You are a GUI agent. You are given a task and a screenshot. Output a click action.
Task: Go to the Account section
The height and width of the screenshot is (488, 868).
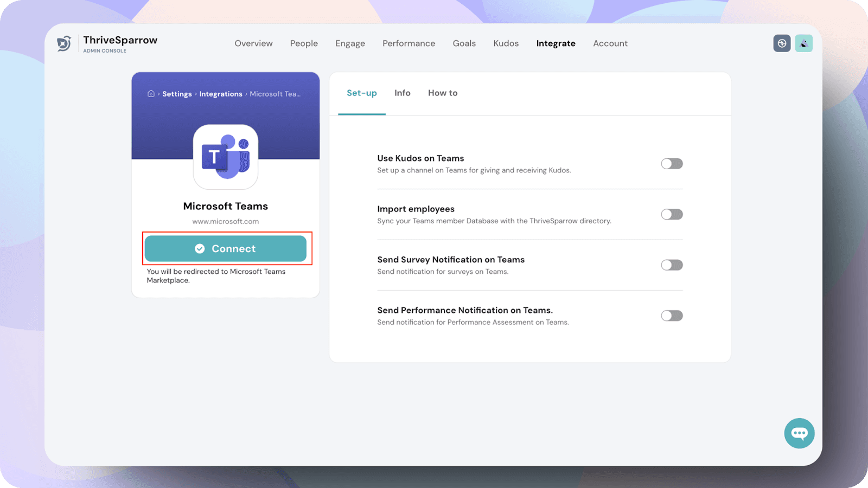(x=610, y=43)
